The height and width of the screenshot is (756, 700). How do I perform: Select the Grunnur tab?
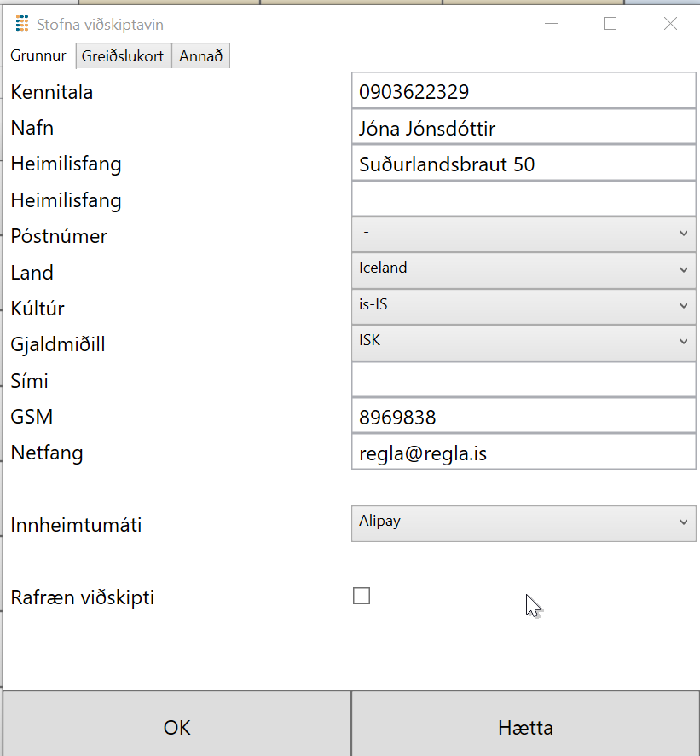point(38,55)
